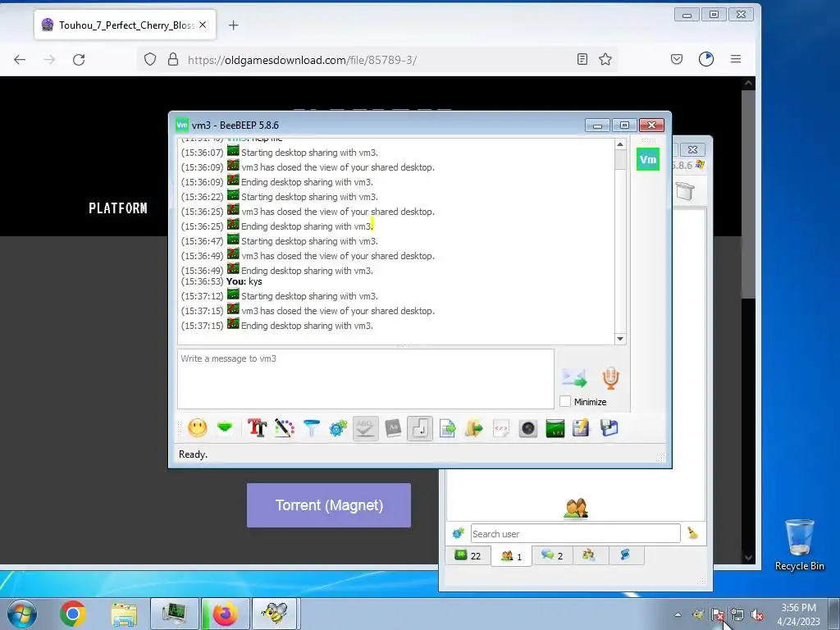This screenshot has width=840, height=630.
Task: Open Chrome from the taskbar
Action: tap(73, 614)
